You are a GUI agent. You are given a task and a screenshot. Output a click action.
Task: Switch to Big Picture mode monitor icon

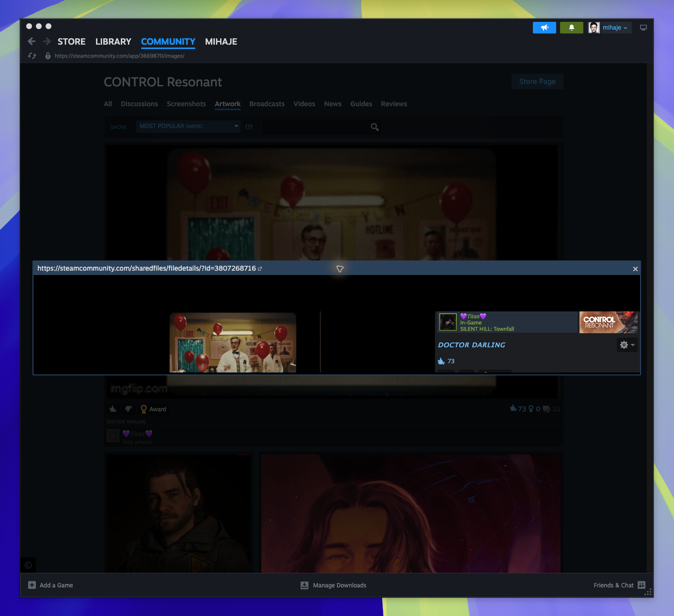(643, 28)
